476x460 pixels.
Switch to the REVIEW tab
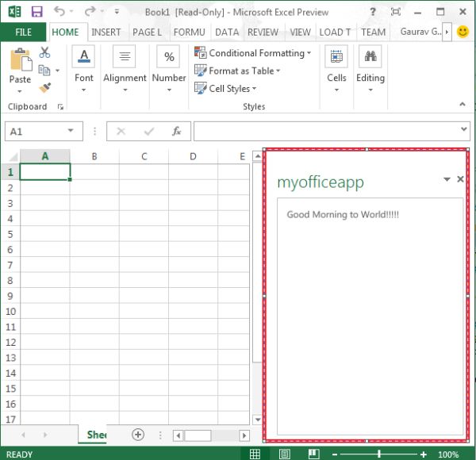tap(263, 33)
